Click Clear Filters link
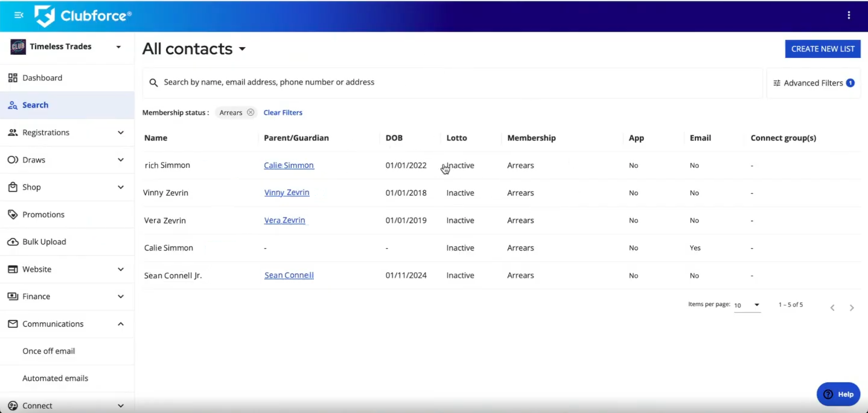Screen dimensions: 868x413 tap(282, 112)
